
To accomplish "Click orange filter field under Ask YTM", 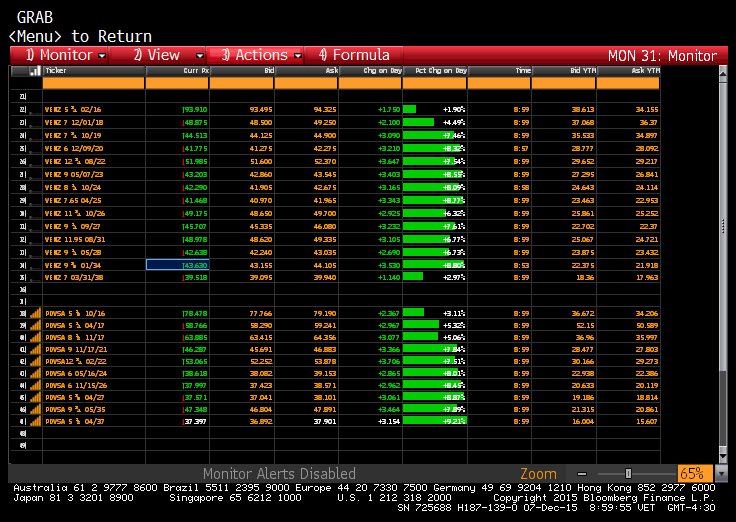I will [x=628, y=84].
